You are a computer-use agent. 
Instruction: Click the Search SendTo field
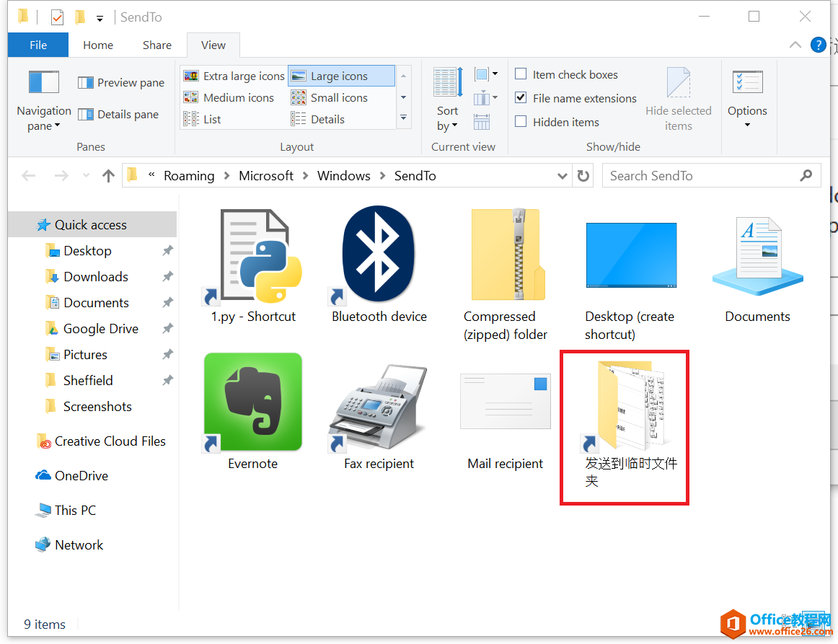pos(711,176)
